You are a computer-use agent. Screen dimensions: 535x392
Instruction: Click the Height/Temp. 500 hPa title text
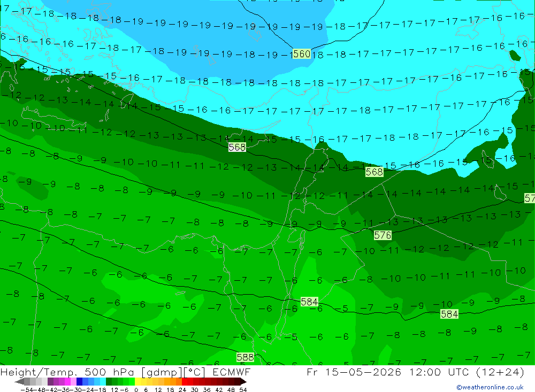(68, 372)
